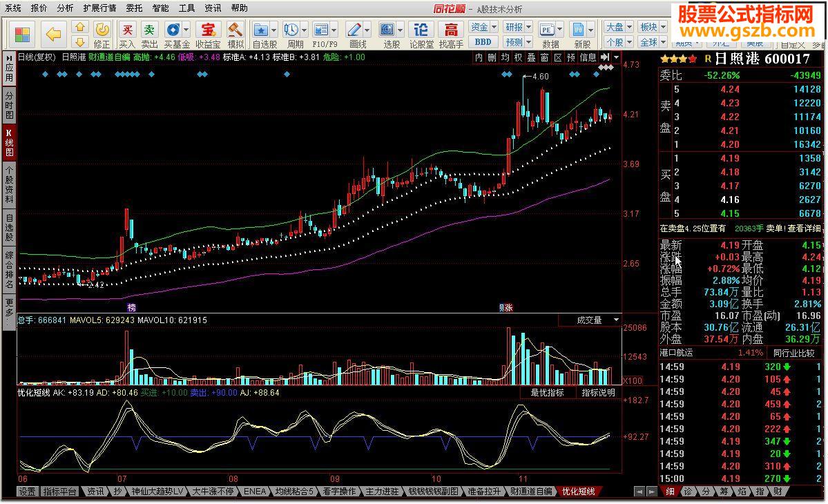The image size is (828, 504).
Task: Click the star rating beside 日照港
Action: click(679, 59)
